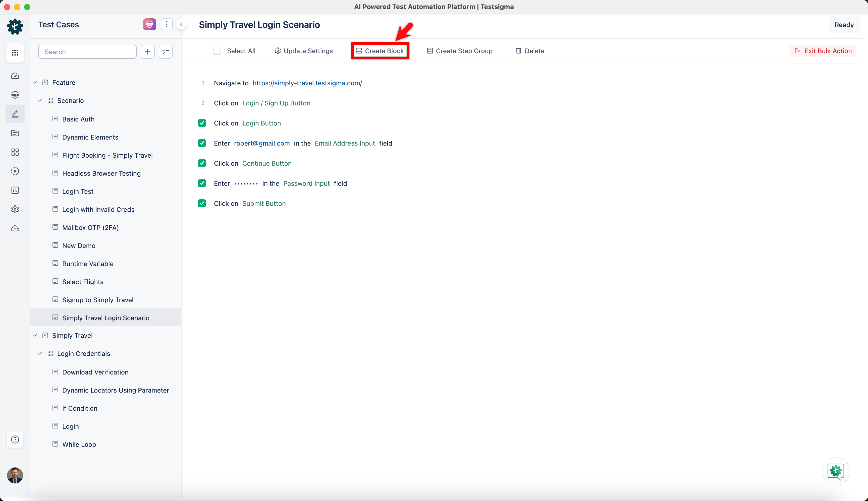
Task: Click the test case Search field
Action: [87, 52]
